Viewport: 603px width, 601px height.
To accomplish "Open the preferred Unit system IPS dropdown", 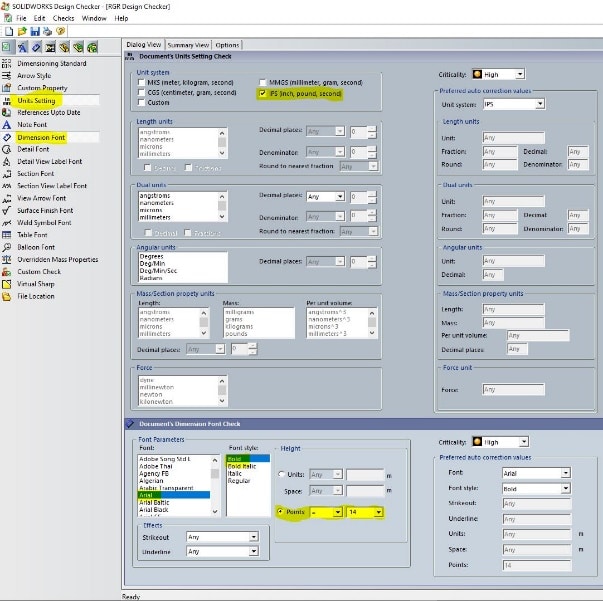I will 540,104.
